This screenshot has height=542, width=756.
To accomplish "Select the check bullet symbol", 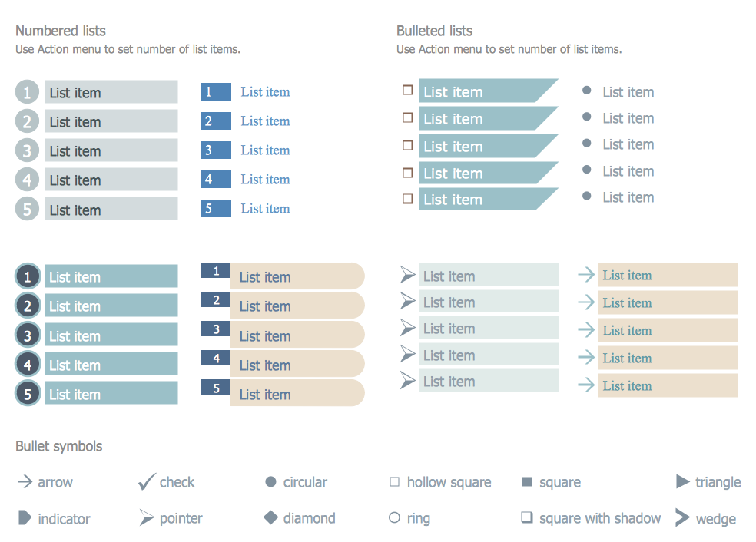I will coord(147,482).
